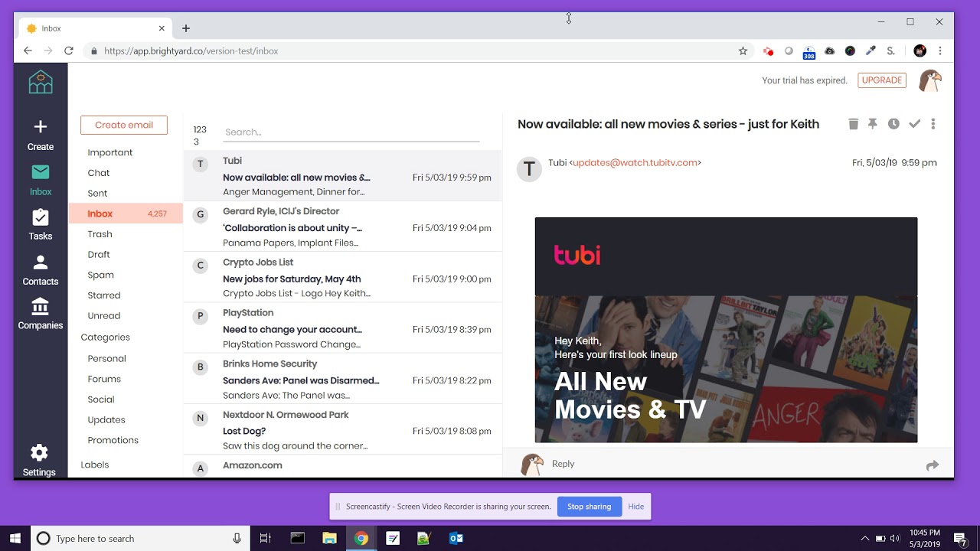This screenshot has width=980, height=551.
Task: Close the Inbox browser tab
Action: [162, 28]
